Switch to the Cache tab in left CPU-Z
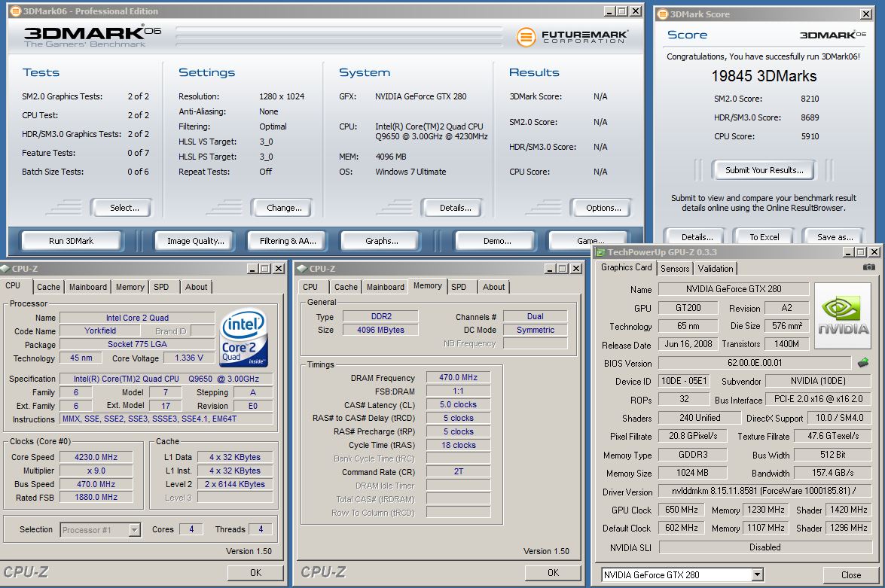 [48, 287]
